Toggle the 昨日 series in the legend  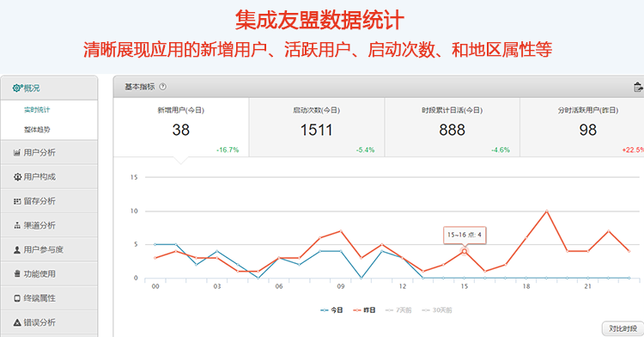coord(364,309)
